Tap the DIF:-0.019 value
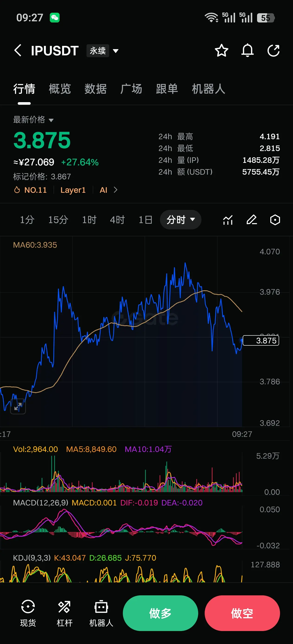 (x=139, y=503)
